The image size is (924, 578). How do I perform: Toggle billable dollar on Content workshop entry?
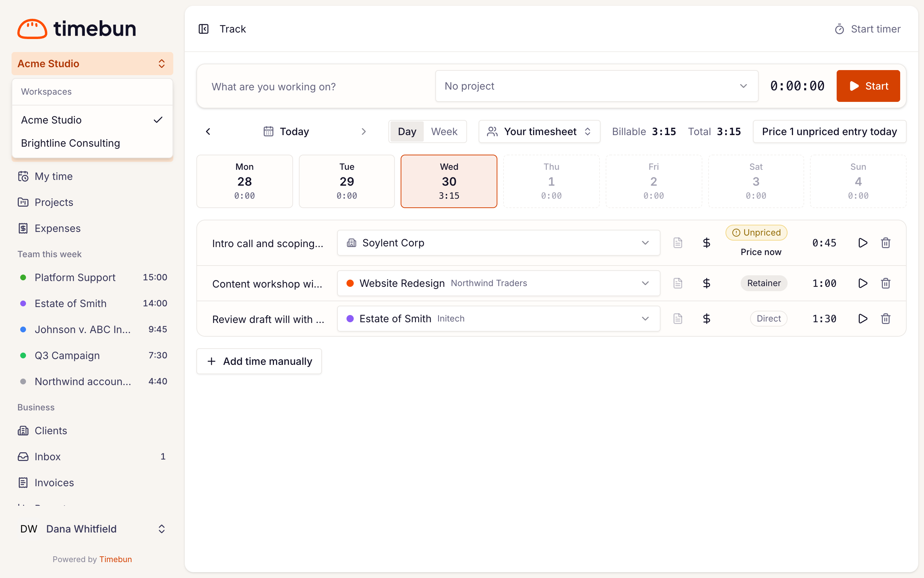(x=706, y=283)
